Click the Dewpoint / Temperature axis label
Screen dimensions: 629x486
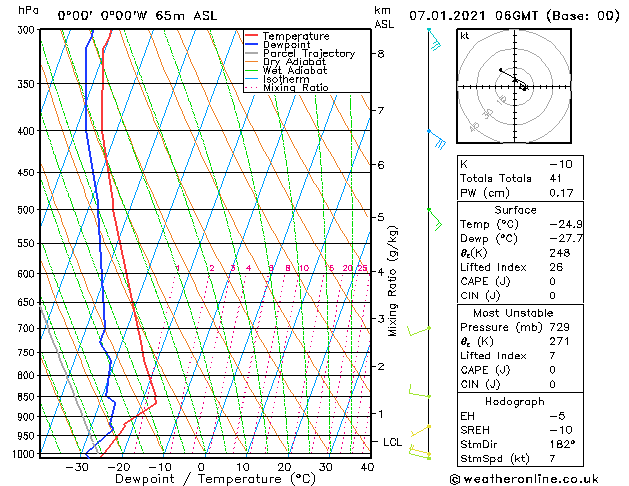click(x=202, y=479)
